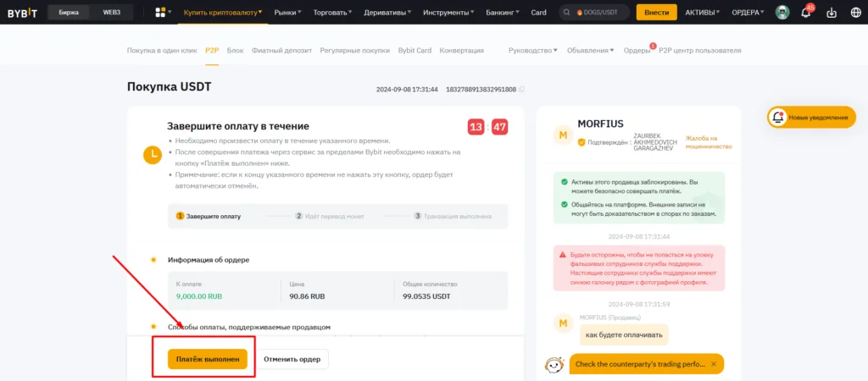Select the Блок tab

236,50
